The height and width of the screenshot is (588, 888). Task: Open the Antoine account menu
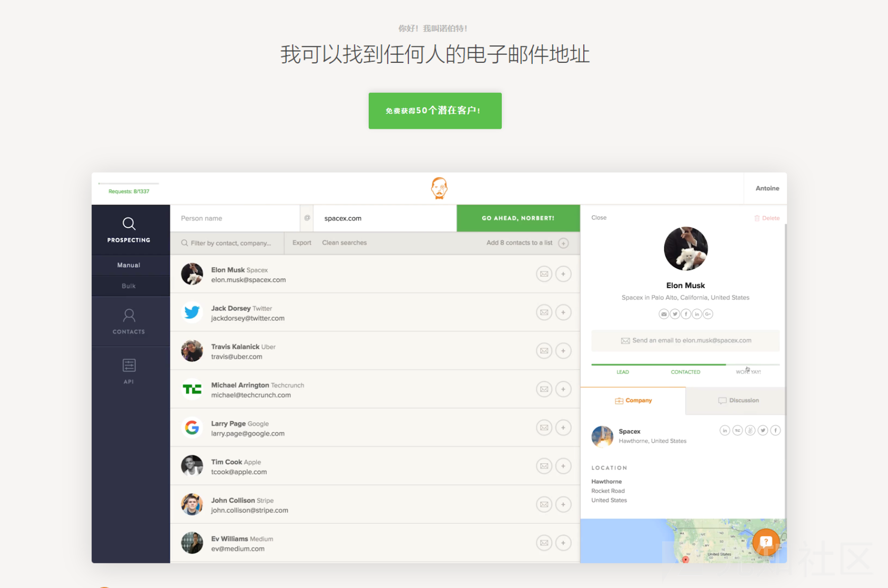pyautogui.click(x=767, y=188)
